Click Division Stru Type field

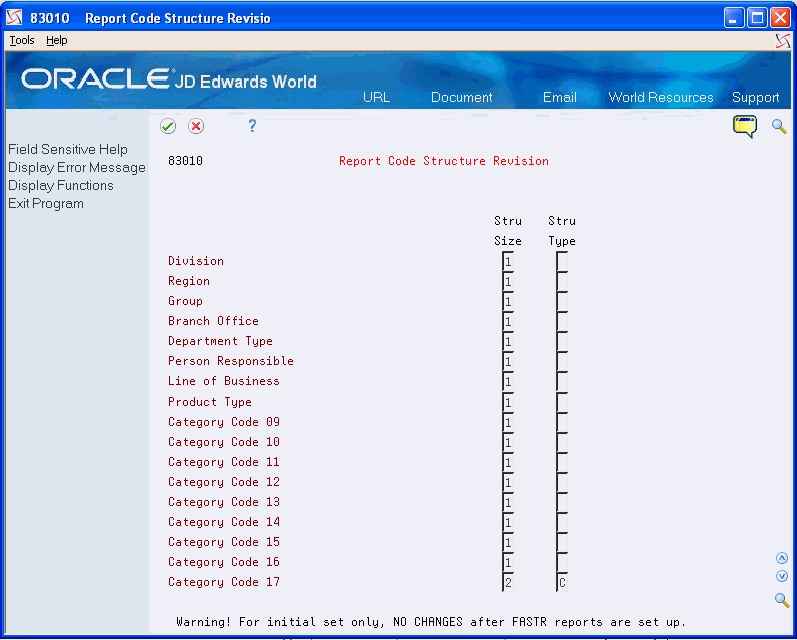[562, 262]
